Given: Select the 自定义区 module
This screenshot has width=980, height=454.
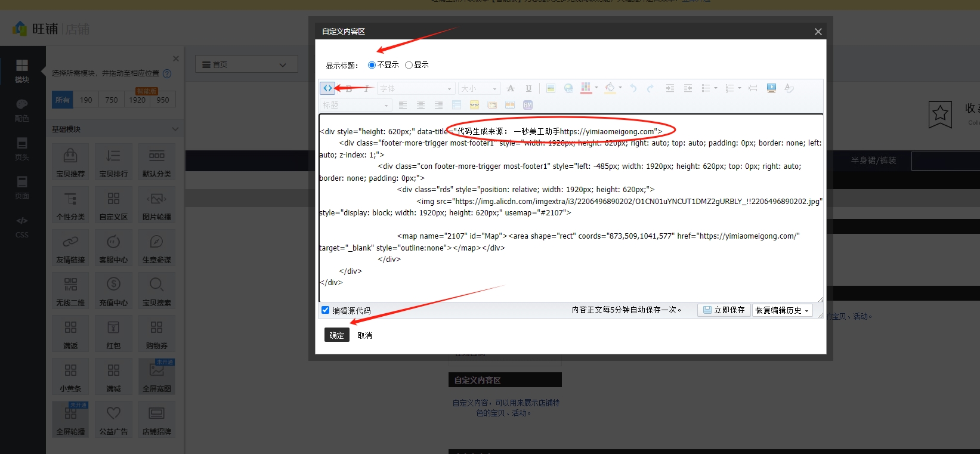Looking at the screenshot, I should click(x=113, y=205).
